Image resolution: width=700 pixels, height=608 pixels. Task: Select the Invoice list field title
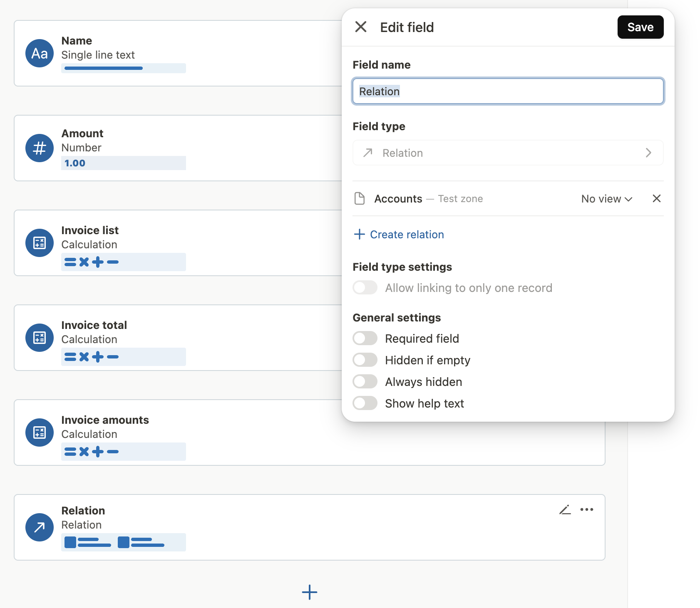(x=90, y=230)
